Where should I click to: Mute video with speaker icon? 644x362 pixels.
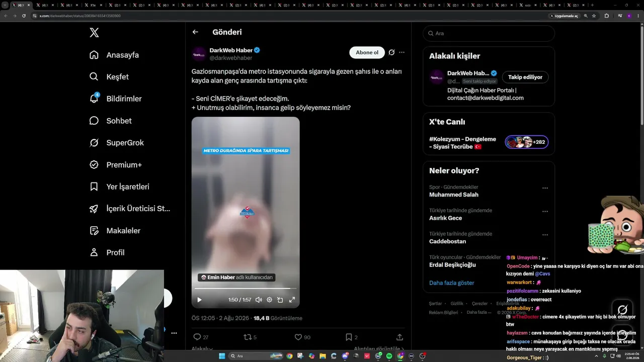259,300
